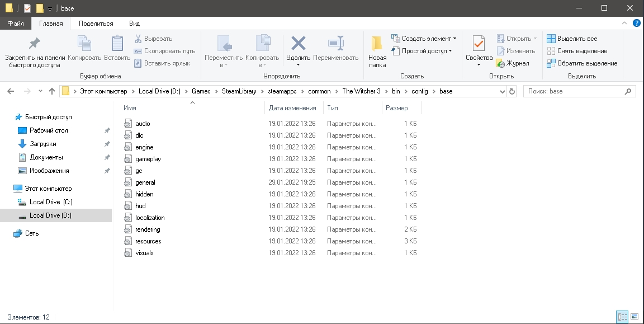Select Этот компьютер in sidebar

(x=48, y=189)
